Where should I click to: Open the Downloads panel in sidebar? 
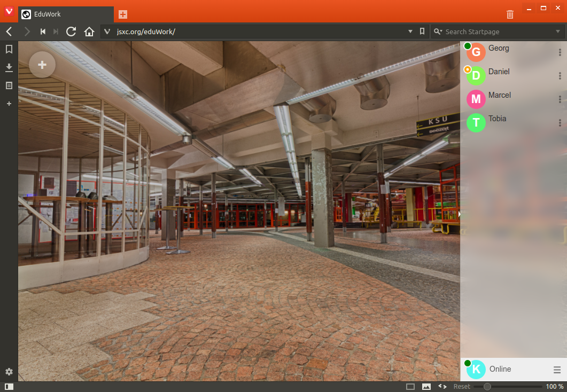click(9, 67)
